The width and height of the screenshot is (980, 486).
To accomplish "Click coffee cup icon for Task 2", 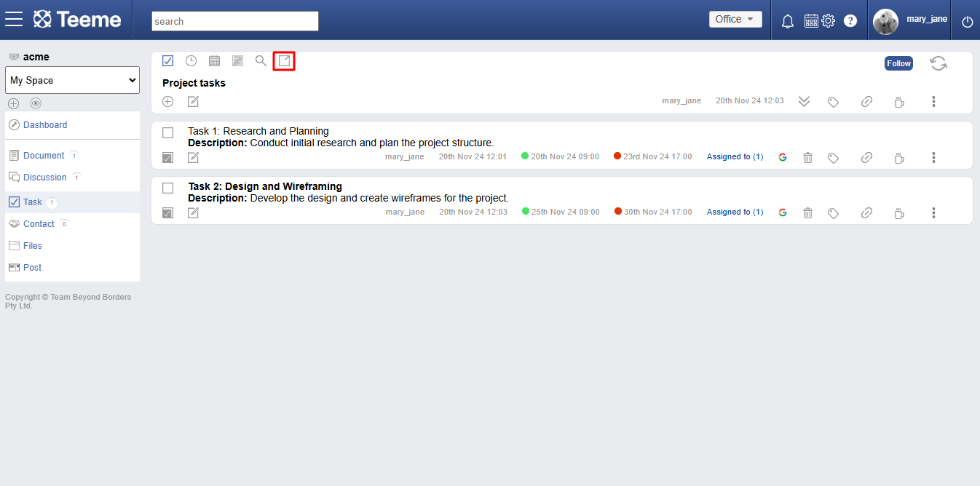I will (x=899, y=212).
